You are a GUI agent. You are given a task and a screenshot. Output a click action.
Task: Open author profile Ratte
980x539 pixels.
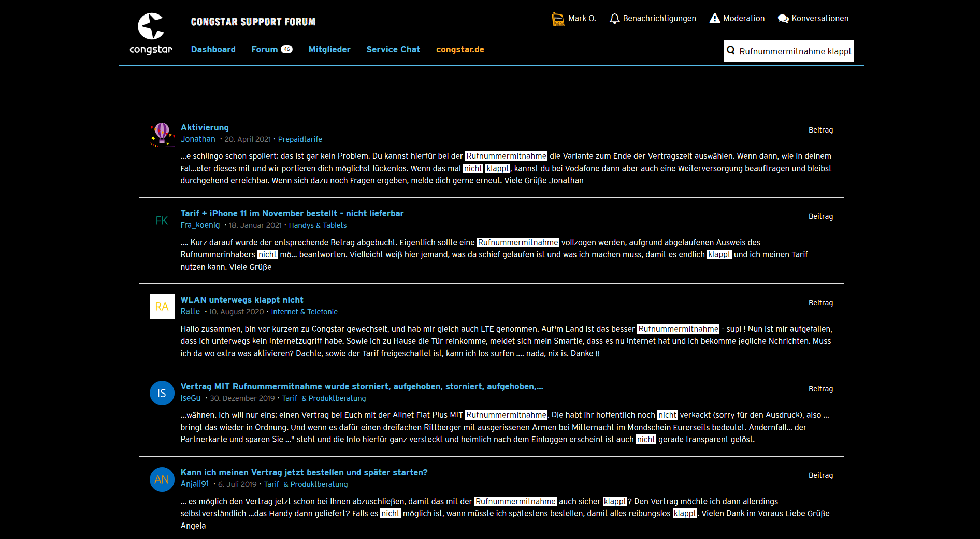click(190, 312)
